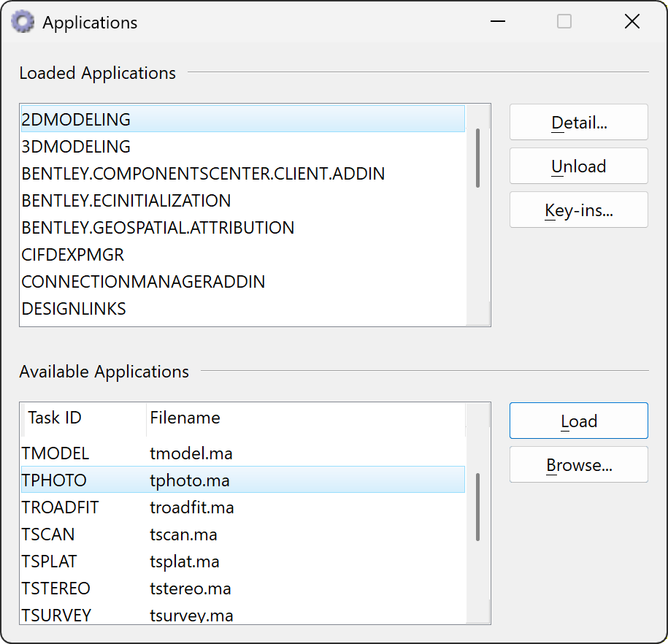Select TMODEL task row
The width and height of the screenshot is (668, 644).
[x=243, y=453]
